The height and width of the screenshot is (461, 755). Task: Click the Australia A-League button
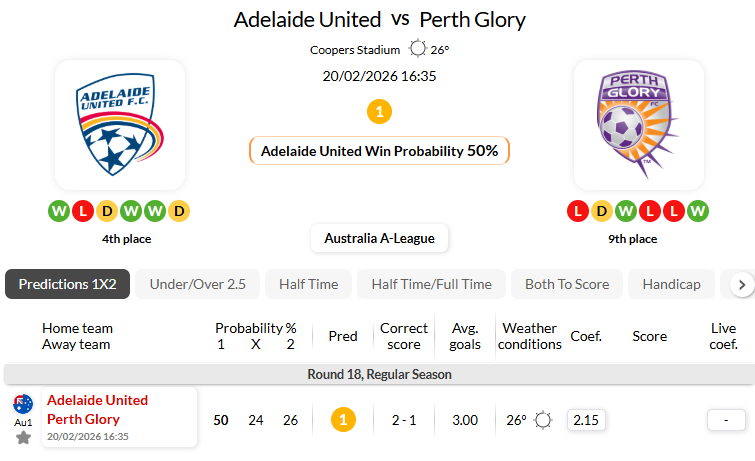[379, 239]
